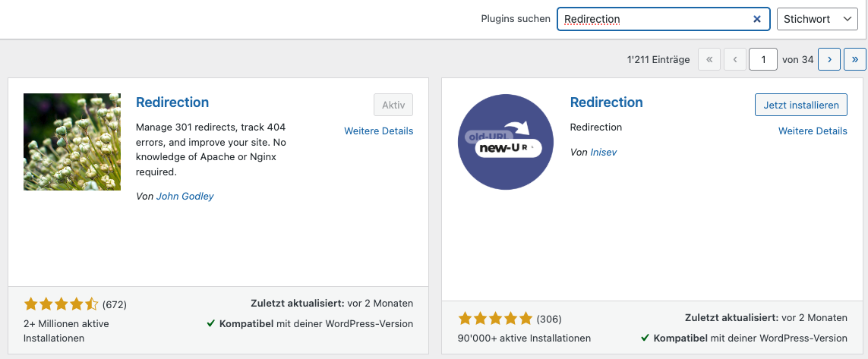
Task: Click the star rating with 672 reviews
Action: [x=61, y=304]
